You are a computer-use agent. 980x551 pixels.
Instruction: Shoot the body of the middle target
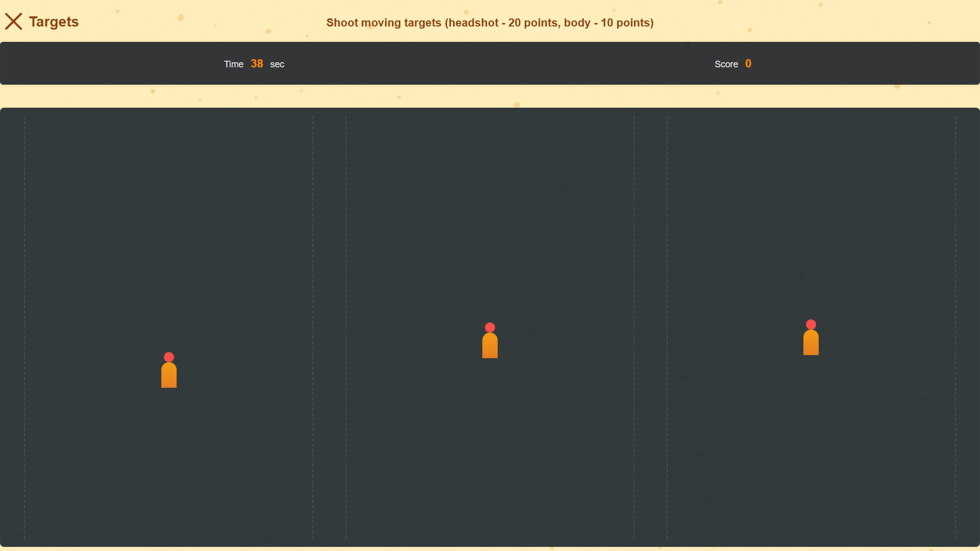coord(489,346)
